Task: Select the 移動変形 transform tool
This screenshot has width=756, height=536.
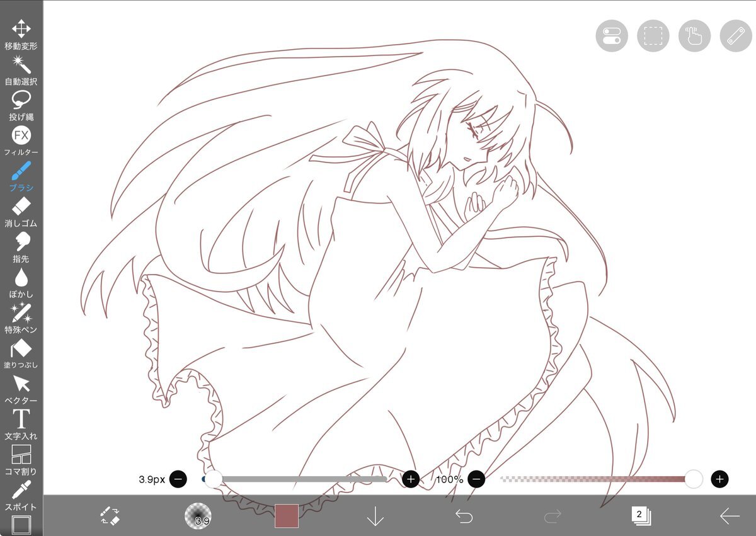Action: point(21,35)
